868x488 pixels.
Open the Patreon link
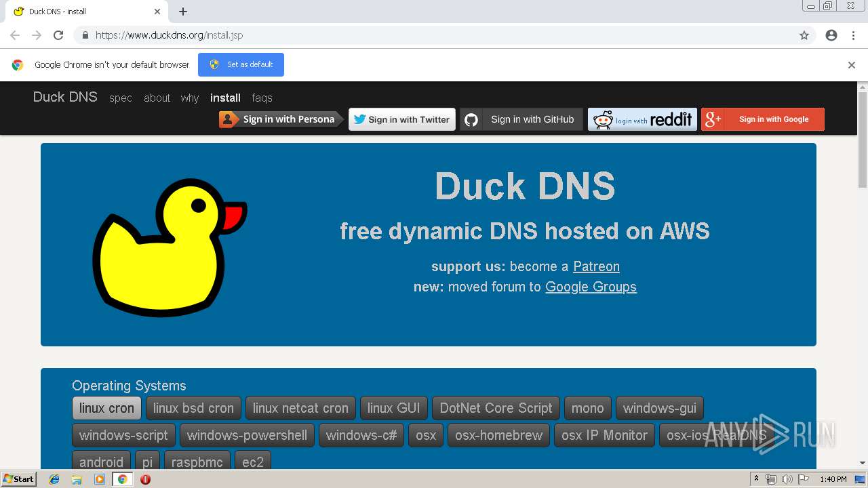pyautogui.click(x=596, y=266)
